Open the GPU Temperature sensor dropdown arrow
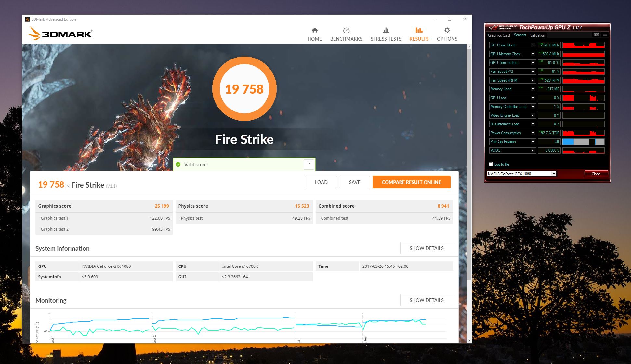 (x=533, y=63)
